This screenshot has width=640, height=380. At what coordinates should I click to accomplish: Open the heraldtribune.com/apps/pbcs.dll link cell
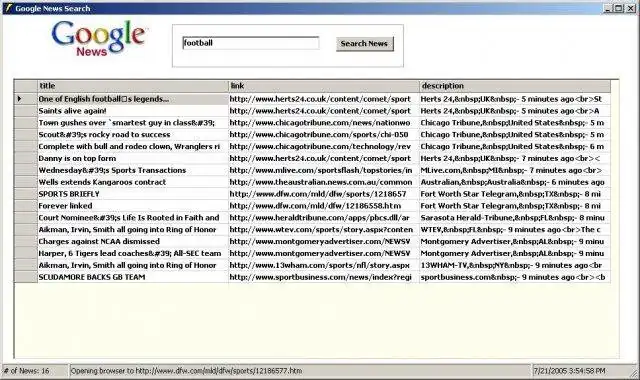click(324, 218)
